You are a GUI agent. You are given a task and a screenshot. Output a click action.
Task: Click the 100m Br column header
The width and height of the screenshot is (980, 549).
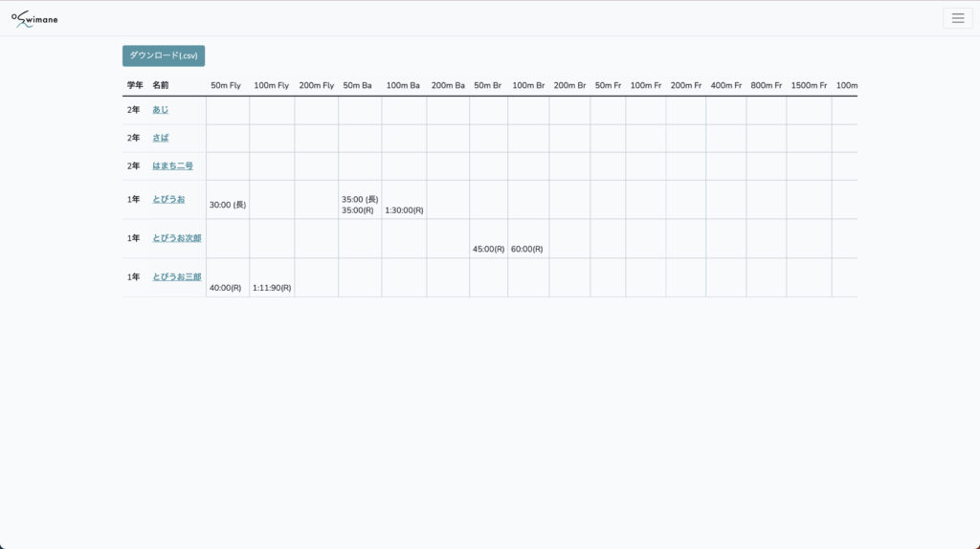click(x=528, y=85)
